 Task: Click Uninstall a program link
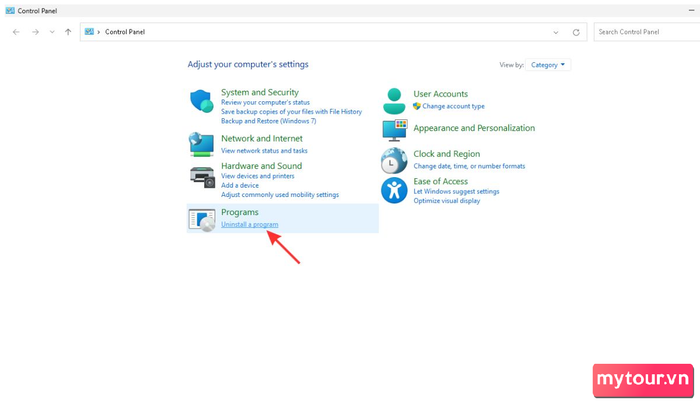click(250, 225)
